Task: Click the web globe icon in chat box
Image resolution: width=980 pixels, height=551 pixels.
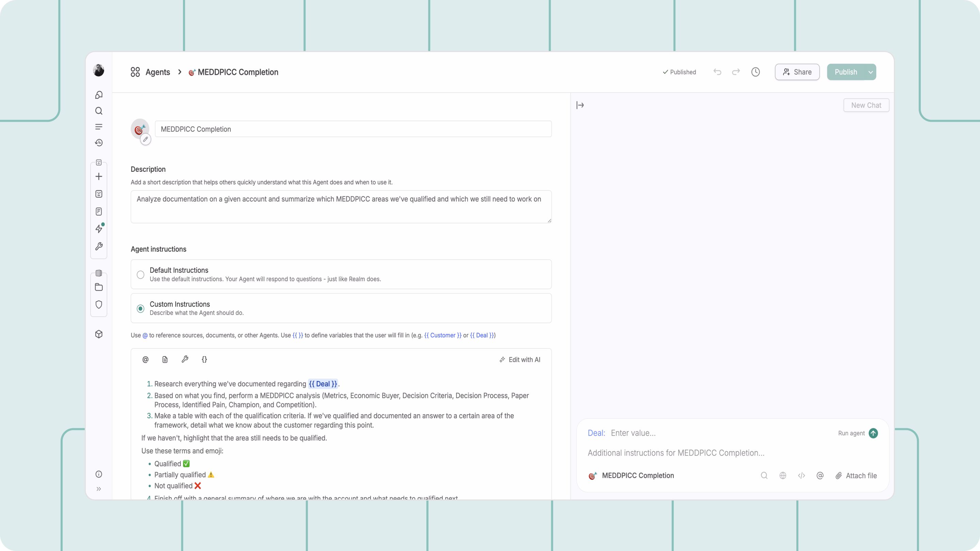Action: (x=783, y=476)
